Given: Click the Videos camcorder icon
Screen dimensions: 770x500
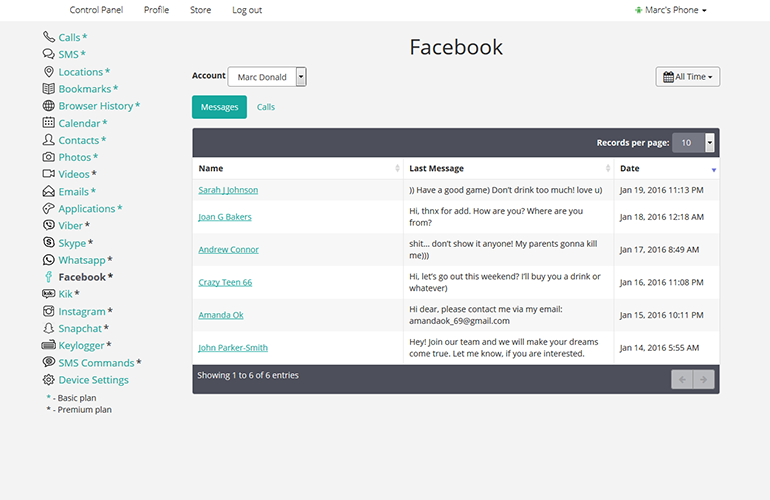Looking at the screenshot, I should coord(49,174).
